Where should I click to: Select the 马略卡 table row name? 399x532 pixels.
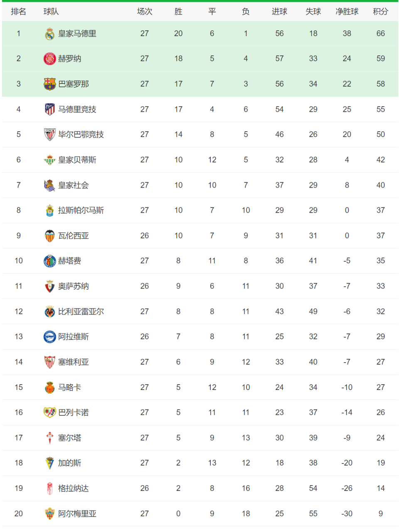click(69, 387)
